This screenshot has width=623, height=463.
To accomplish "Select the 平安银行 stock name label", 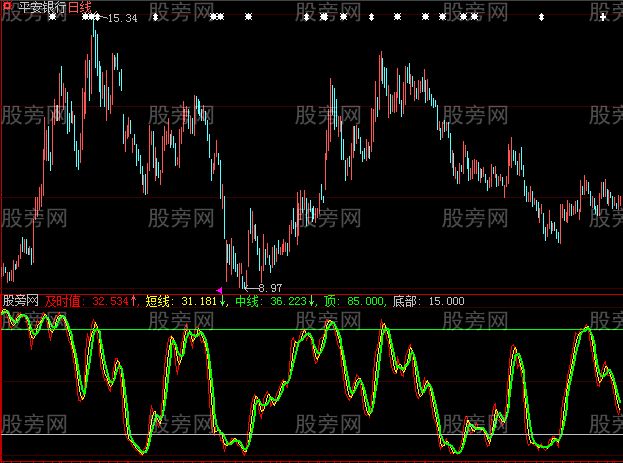I will point(37,6).
